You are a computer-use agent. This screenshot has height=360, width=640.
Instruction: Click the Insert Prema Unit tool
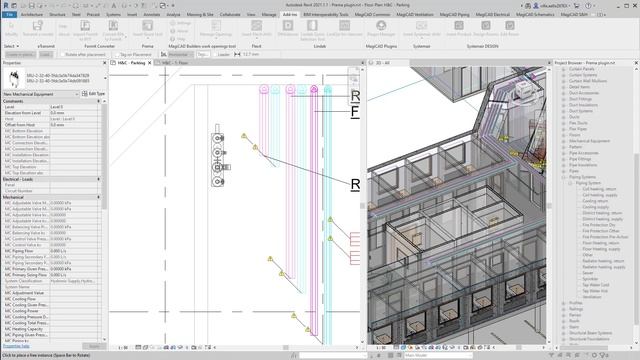click(147, 29)
